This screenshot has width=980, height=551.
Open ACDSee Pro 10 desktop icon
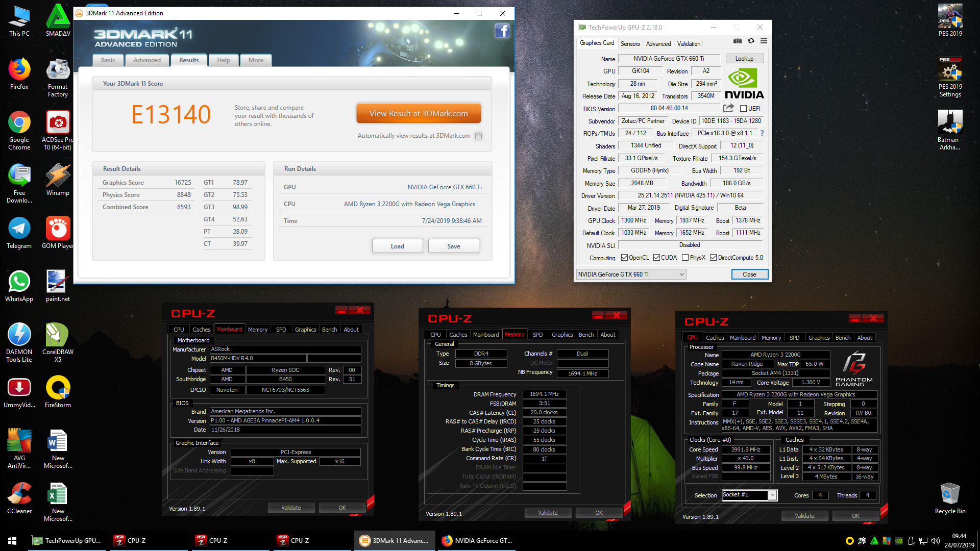click(58, 131)
